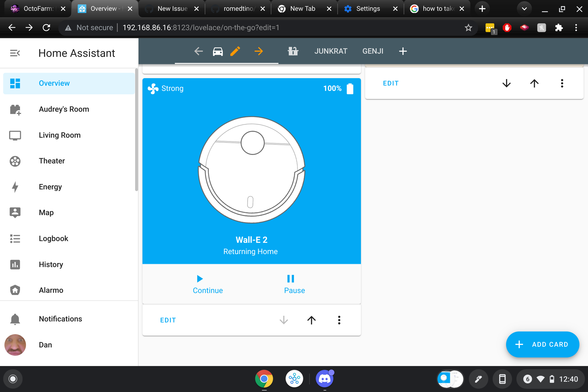Click EDIT on the Wall-E 2 card
The width and height of the screenshot is (588, 392).
pyautogui.click(x=168, y=320)
